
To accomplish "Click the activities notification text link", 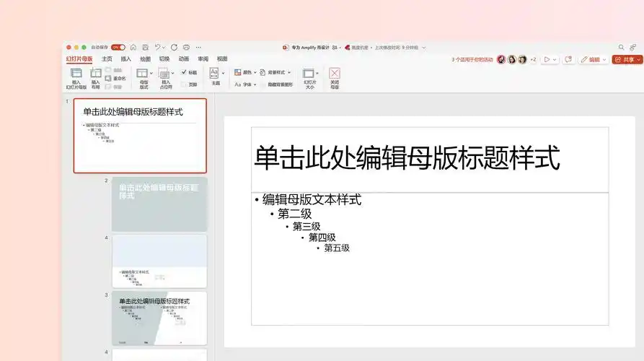I will tap(472, 60).
